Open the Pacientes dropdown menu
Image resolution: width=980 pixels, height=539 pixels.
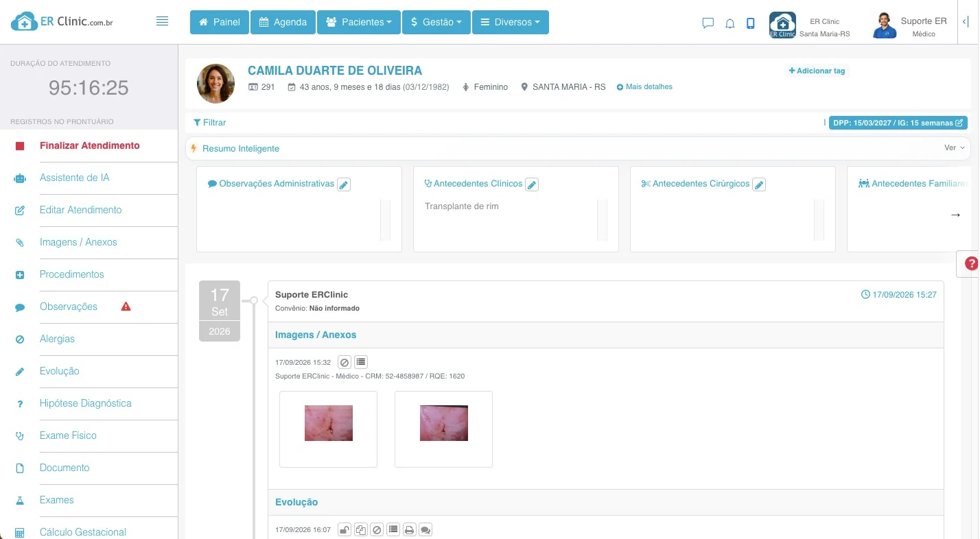click(359, 22)
